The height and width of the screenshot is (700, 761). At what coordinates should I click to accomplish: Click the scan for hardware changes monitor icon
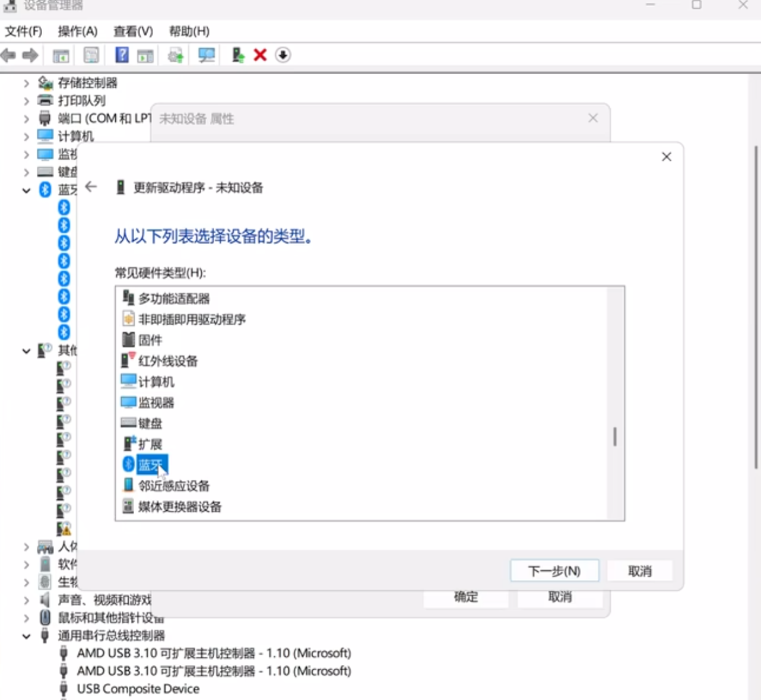click(x=207, y=55)
